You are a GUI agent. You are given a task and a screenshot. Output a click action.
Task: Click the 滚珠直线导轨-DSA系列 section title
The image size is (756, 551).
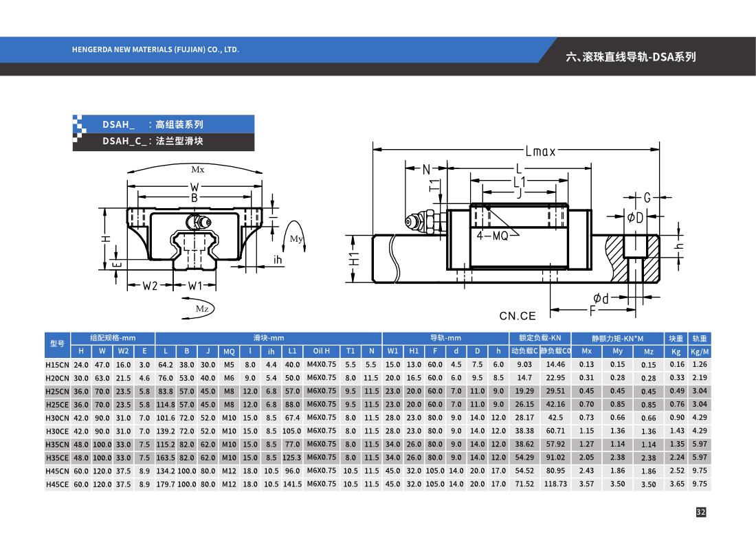point(630,56)
